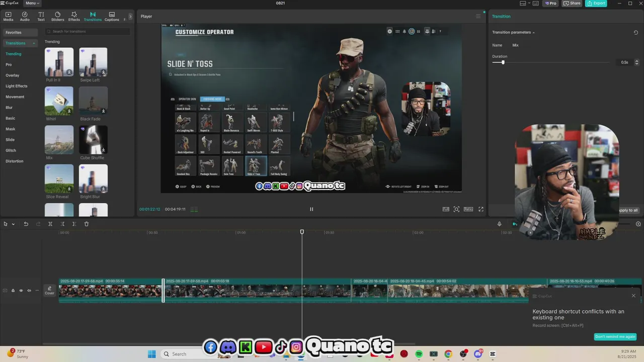Image resolution: width=644 pixels, height=362 pixels.
Task: Export the project
Action: 596,3
